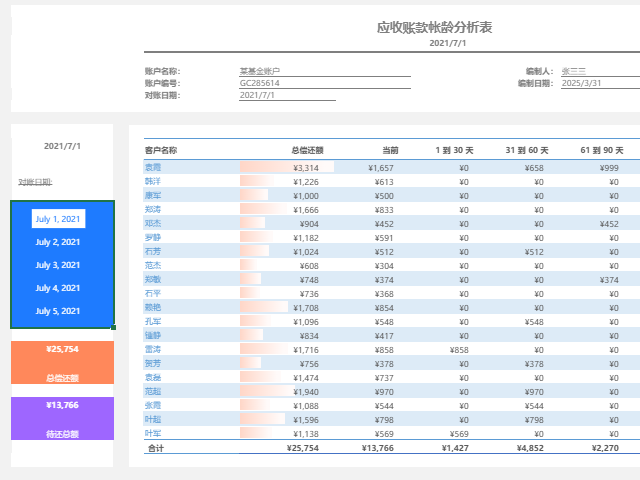Image resolution: width=640 pixels, height=480 pixels.
Task: Open customer link 范超
Action: (153, 391)
